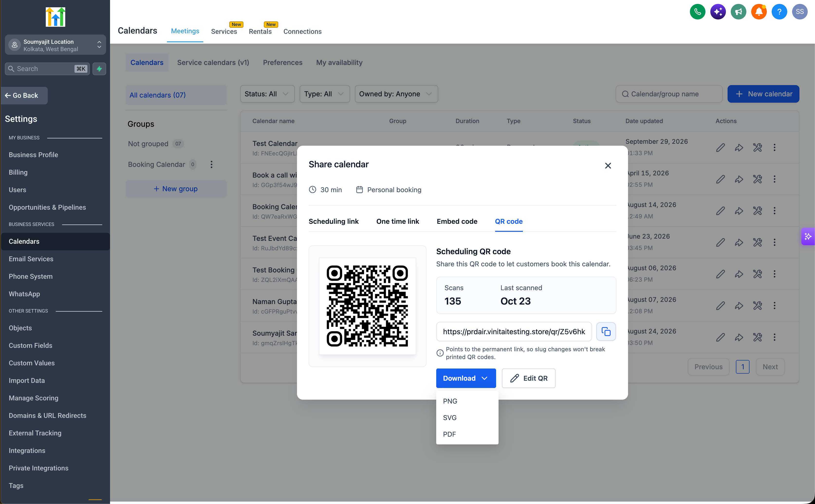Choose PNG download format
The width and height of the screenshot is (815, 504).
point(467,401)
